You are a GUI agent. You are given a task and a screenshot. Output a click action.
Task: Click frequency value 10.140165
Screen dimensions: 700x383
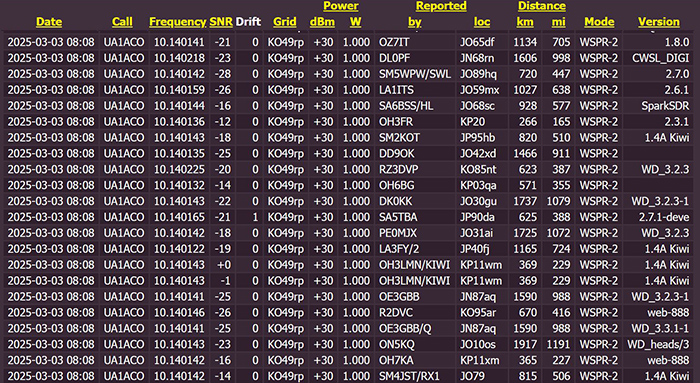pyautogui.click(x=179, y=217)
